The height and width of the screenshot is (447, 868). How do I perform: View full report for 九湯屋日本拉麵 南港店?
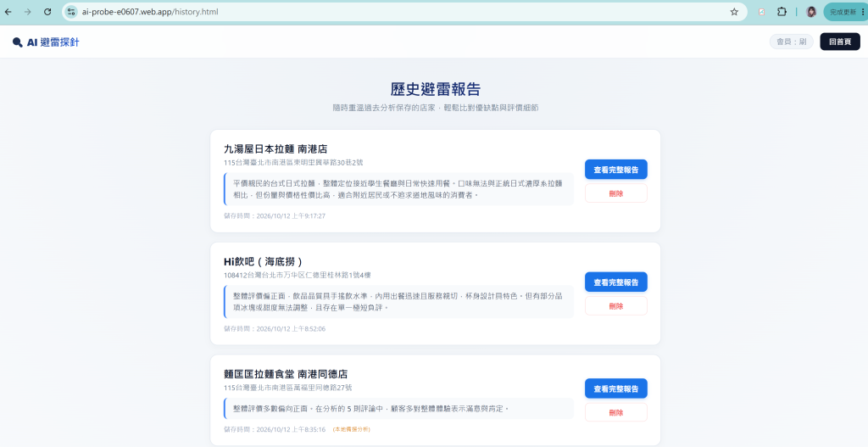(615, 170)
